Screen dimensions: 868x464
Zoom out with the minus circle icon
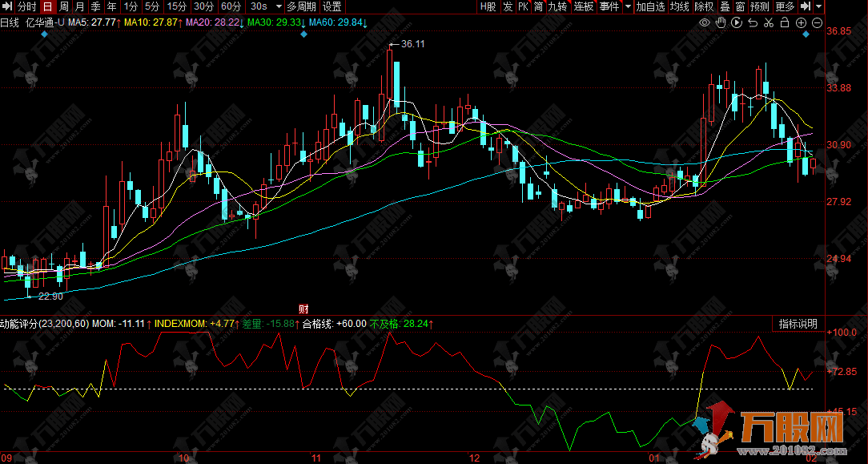pos(816,22)
